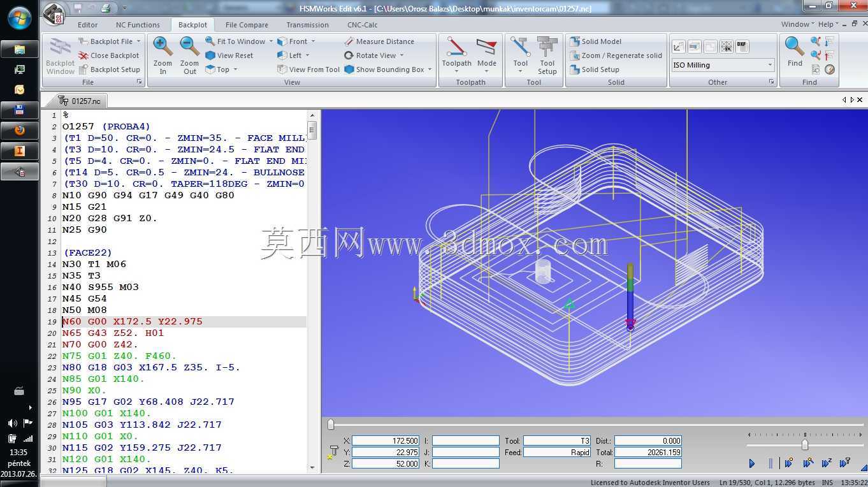Click the skip-to-Z-change playback button

827,463
